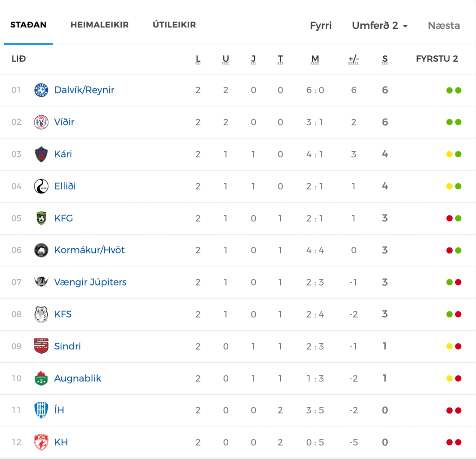Click the Augnablik green crest

pos(41,378)
